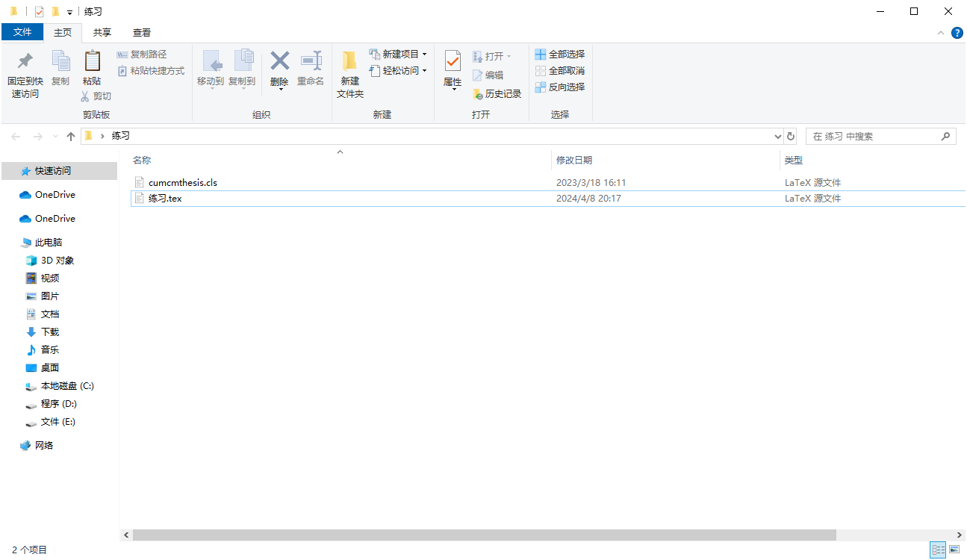This screenshot has height=560, width=967.
Task: Open 属性 checkmark icon in ribbon
Action: coord(453,61)
